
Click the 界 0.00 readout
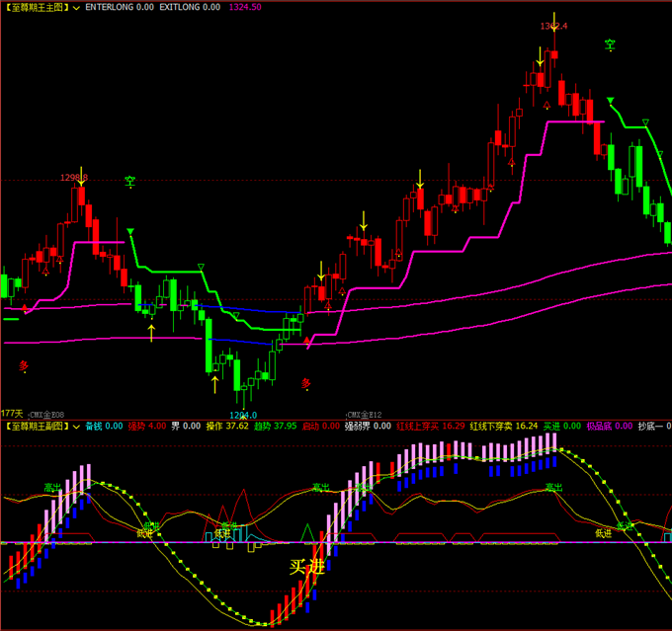click(186, 427)
